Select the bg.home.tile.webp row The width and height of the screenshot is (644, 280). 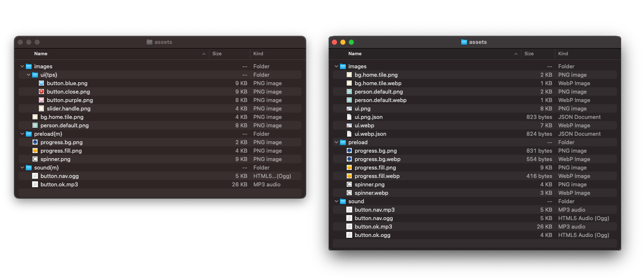click(378, 83)
